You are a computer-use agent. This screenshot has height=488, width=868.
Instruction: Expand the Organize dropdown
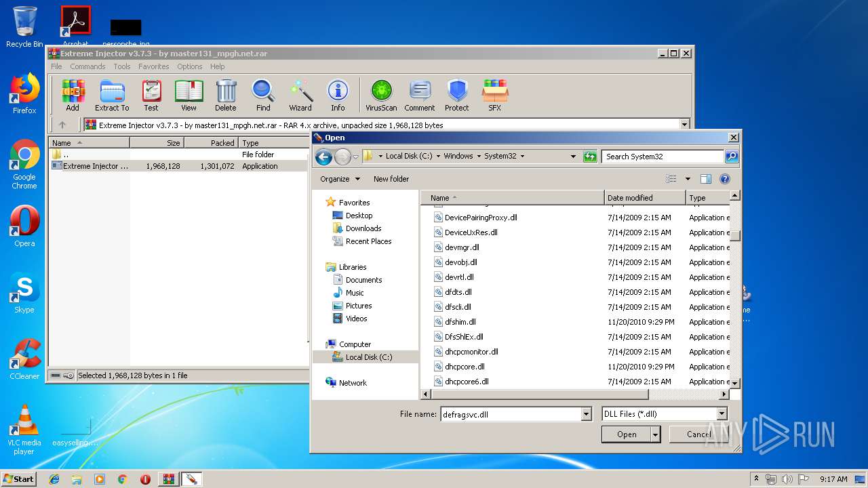pos(340,179)
